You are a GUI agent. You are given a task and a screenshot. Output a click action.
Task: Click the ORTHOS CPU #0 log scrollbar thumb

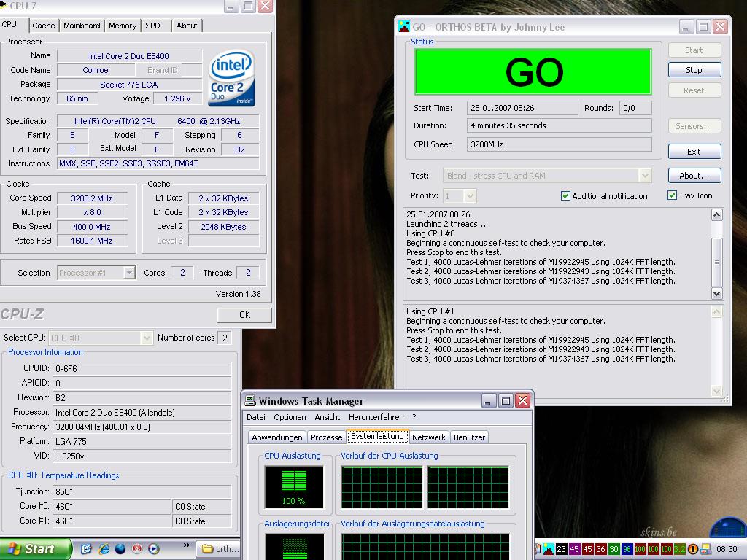716,262
